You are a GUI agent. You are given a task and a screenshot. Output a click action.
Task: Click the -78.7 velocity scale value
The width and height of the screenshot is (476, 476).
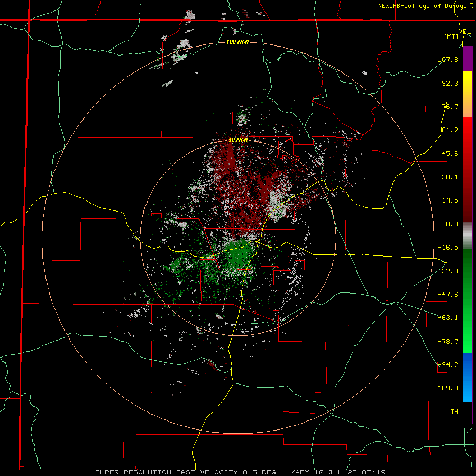point(448,342)
